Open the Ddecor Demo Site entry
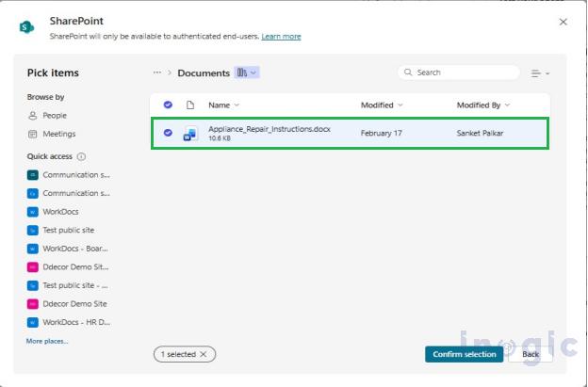Viewport: 588px width, 387px height. pos(67,303)
